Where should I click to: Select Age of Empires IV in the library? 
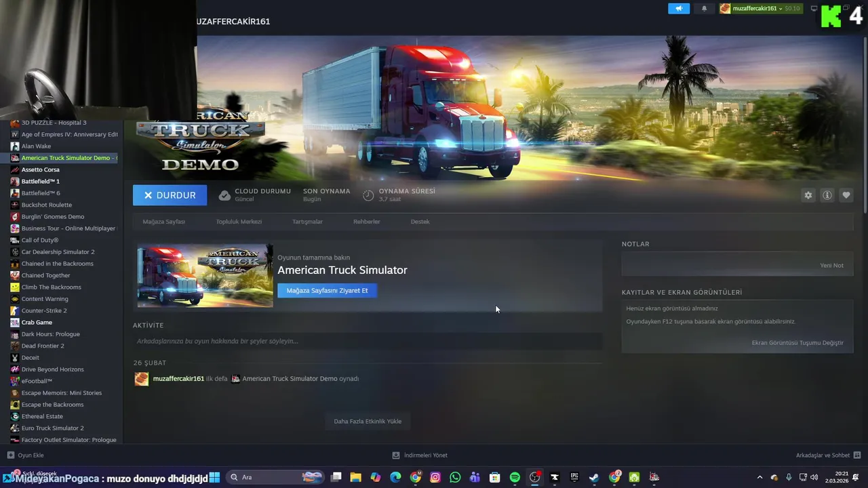tap(69, 134)
